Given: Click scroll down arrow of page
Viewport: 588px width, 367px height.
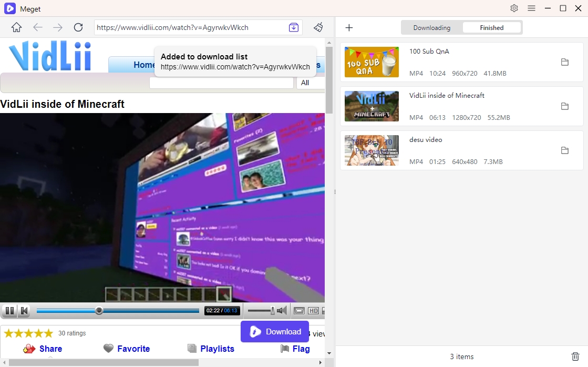Looking at the screenshot, I should 329,353.
